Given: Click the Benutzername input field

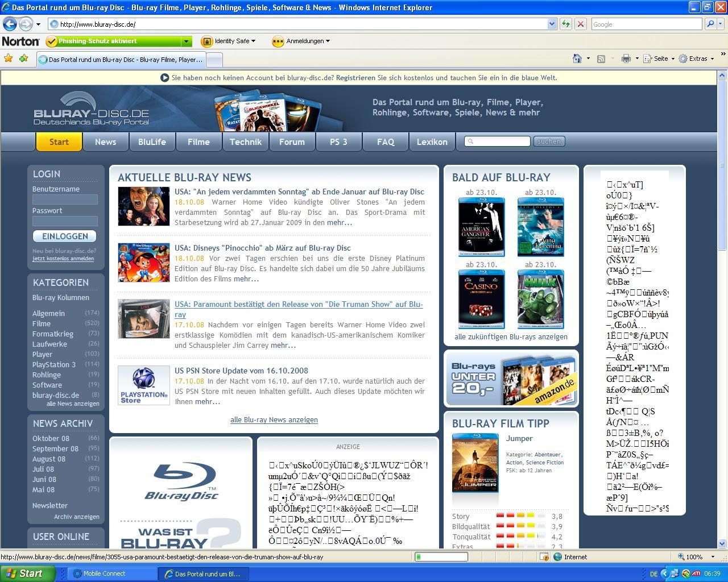Looking at the screenshot, I should coord(65,199).
